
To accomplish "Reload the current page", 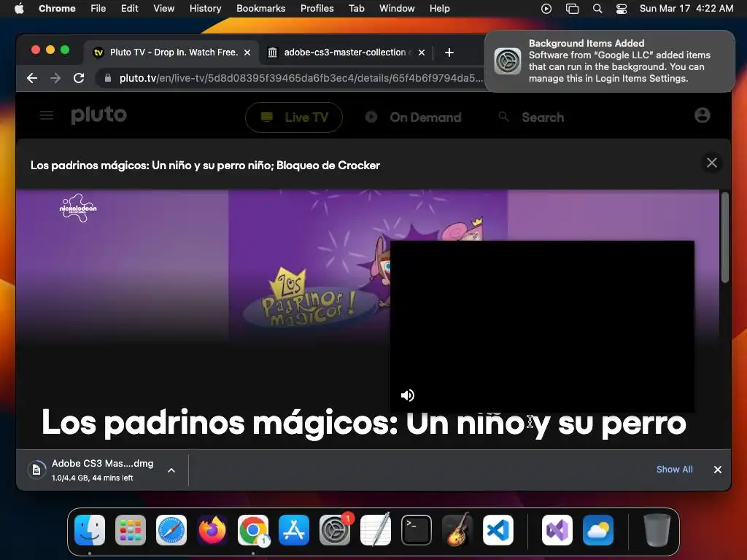I will point(79,78).
